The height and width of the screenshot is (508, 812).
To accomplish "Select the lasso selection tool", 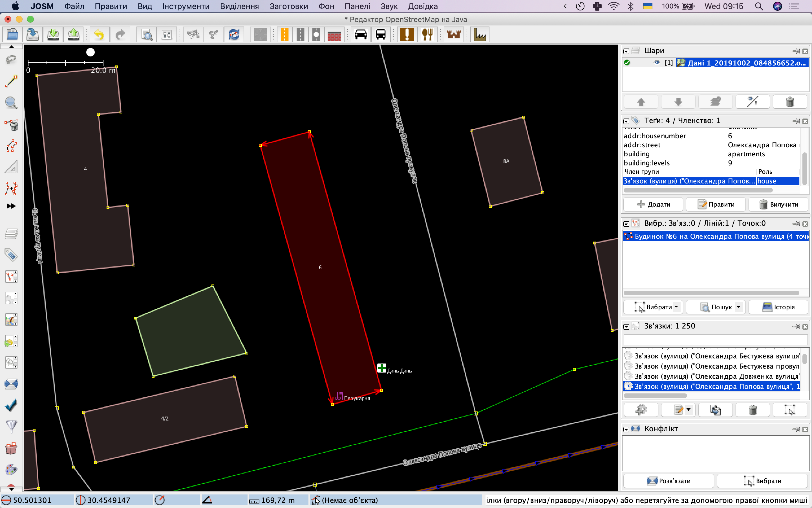I will coord(11,60).
